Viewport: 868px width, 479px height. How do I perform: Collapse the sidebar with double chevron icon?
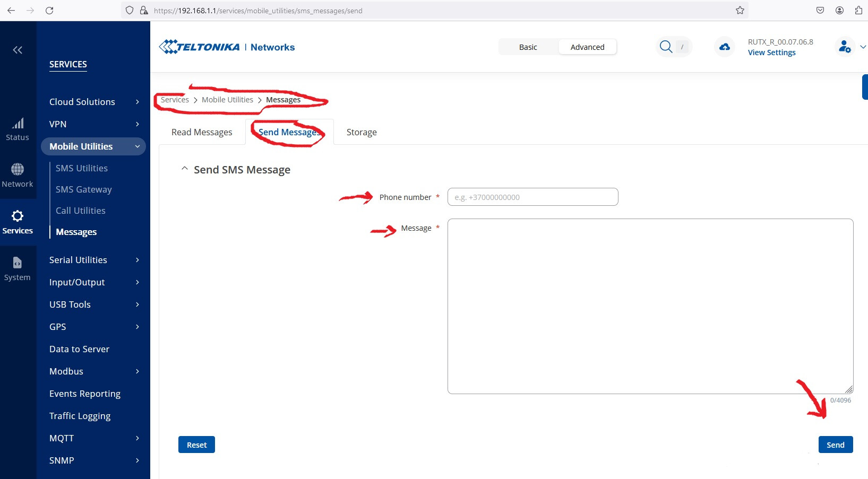(x=18, y=50)
